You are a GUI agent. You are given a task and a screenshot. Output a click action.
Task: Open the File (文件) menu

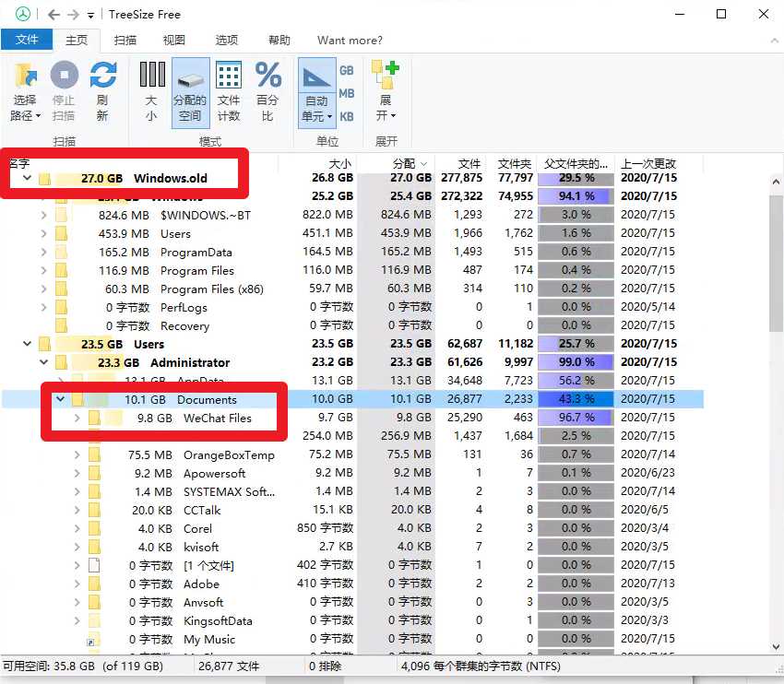(27, 40)
